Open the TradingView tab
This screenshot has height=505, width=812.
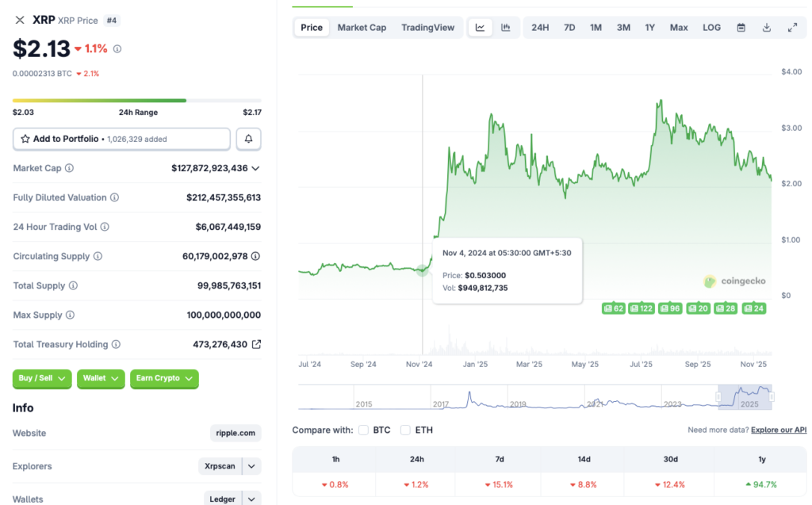(x=427, y=27)
